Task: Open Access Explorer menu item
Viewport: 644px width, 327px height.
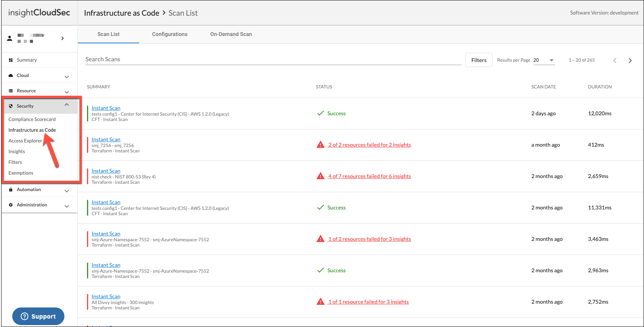Action: point(25,141)
